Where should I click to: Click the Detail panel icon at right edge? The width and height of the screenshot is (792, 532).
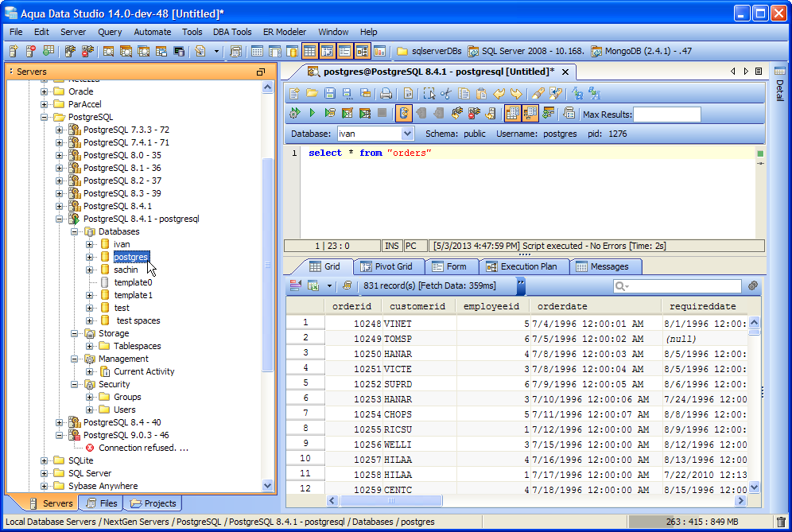[780, 72]
